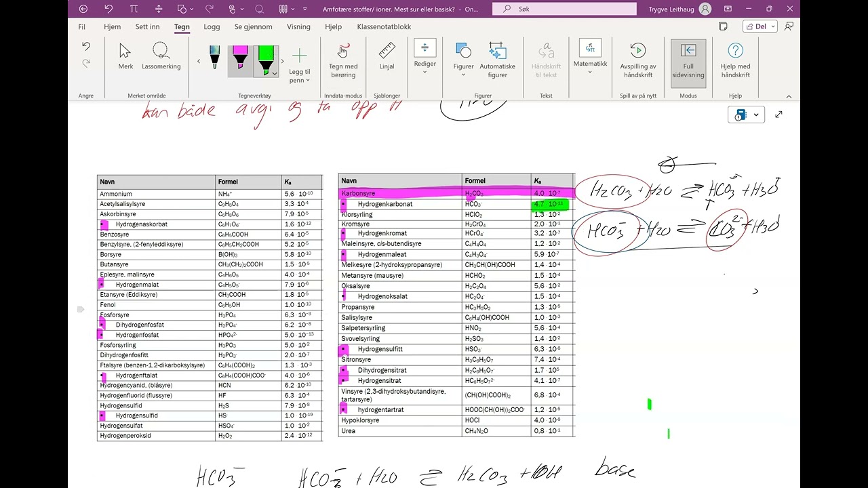Select the Merk pointer tool

(x=125, y=56)
